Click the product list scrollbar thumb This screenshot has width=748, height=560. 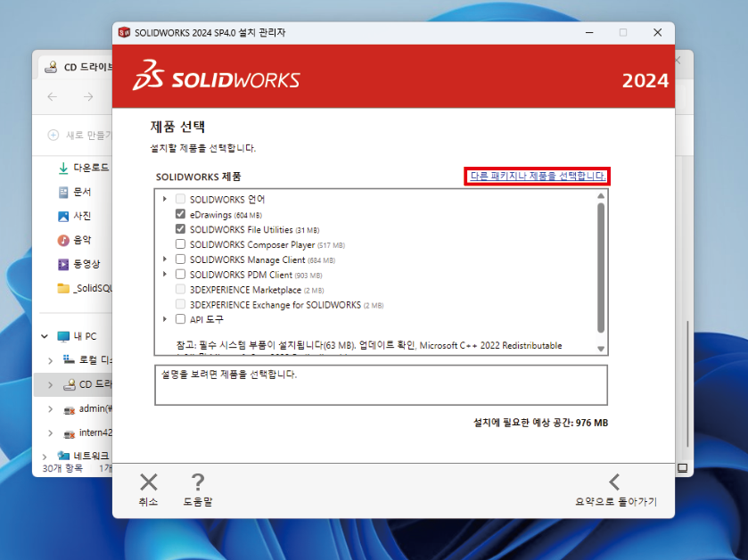pos(601,268)
